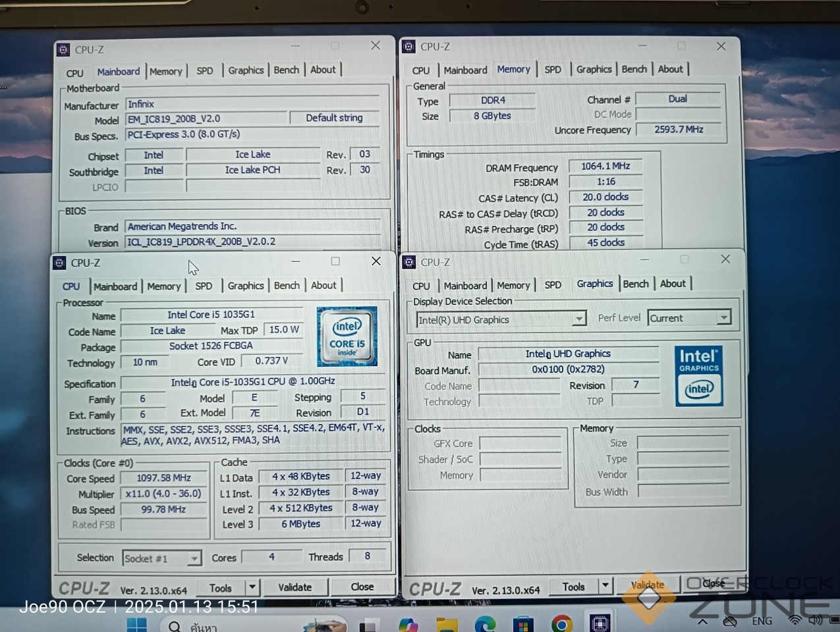Viewport: 840px width, 632px height.
Task: Open Google Chrome from the taskbar
Action: coord(562,623)
